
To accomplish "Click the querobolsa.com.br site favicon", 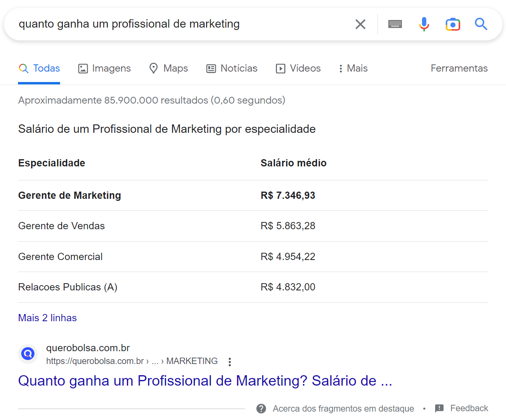I will tap(27, 354).
